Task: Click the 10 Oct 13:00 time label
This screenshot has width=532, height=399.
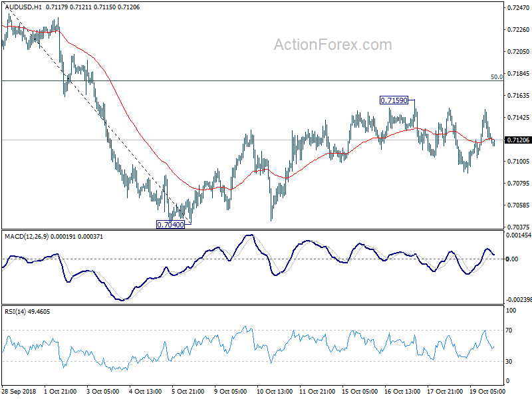Action: tap(275, 391)
